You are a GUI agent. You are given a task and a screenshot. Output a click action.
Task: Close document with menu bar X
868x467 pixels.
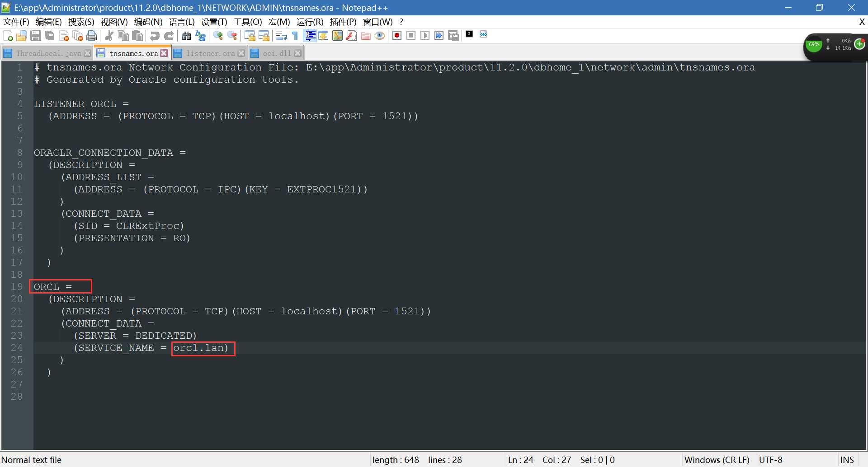[862, 22]
